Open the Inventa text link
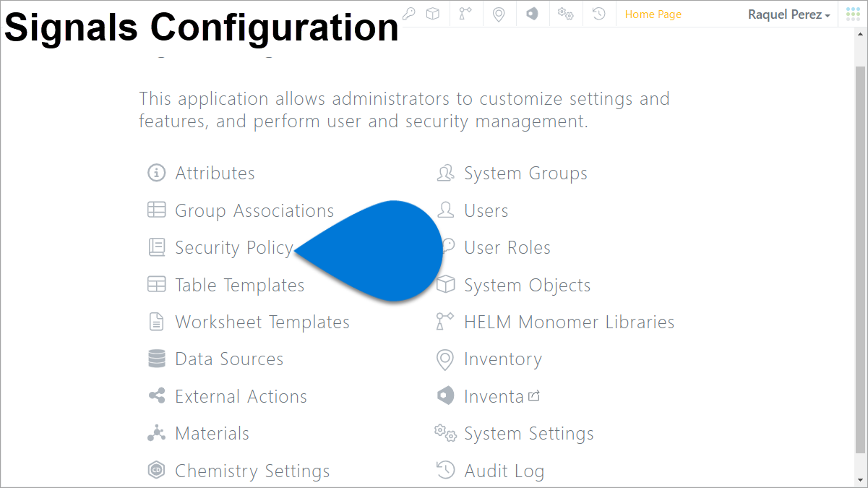Screen dimensions: 868x488 click(494, 396)
